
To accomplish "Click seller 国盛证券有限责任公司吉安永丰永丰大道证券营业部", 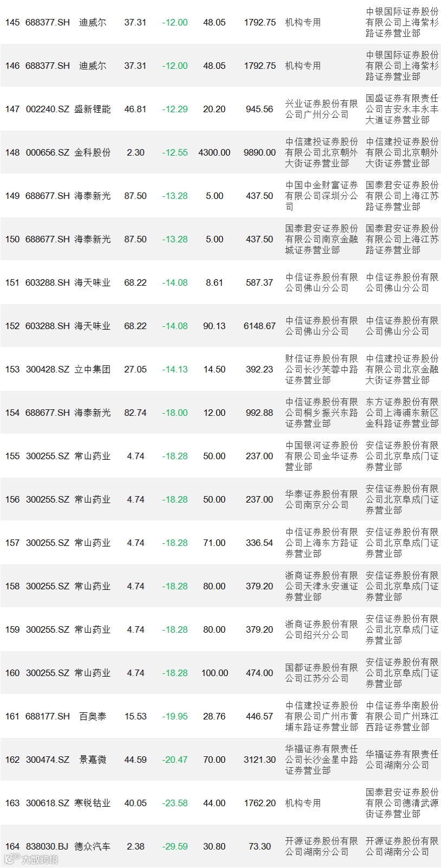I will pos(402,109).
